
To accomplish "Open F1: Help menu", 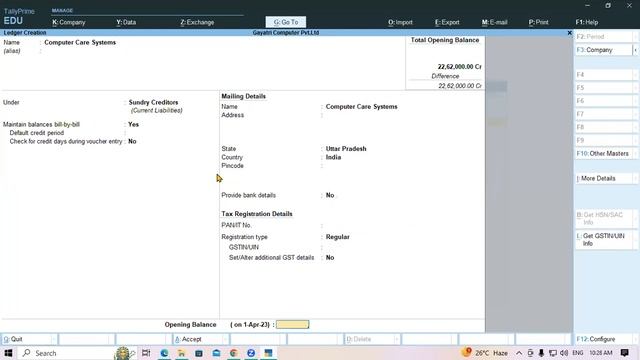I will click(587, 22).
